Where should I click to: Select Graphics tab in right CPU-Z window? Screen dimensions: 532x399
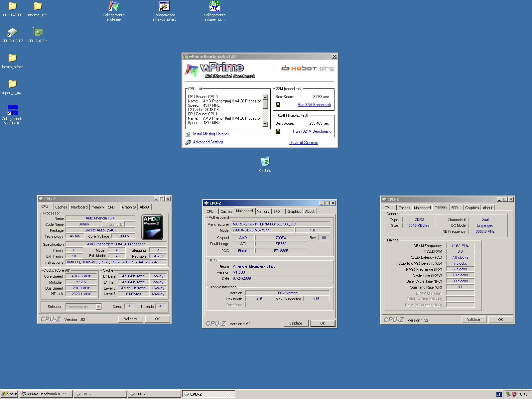pos(472,208)
